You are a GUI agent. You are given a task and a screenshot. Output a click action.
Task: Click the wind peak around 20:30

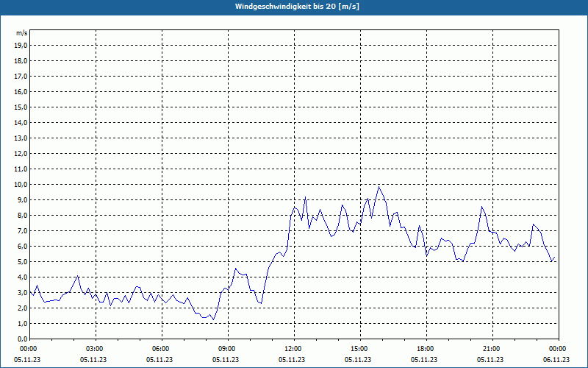coord(482,207)
